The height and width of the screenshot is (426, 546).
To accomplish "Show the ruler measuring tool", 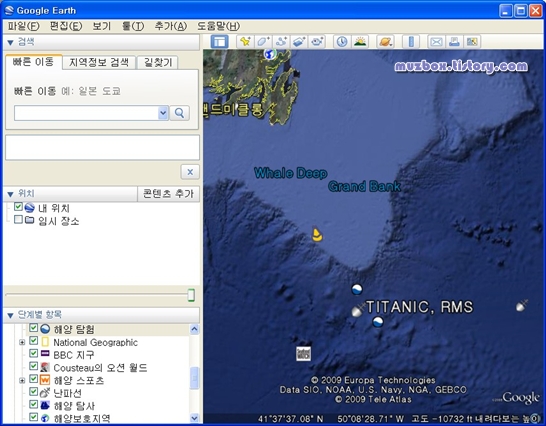I will click(411, 42).
